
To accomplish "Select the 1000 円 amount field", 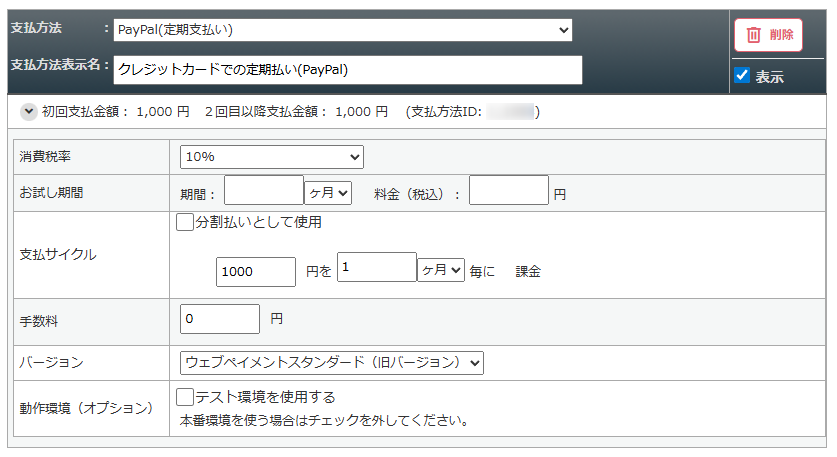I will tap(255, 271).
